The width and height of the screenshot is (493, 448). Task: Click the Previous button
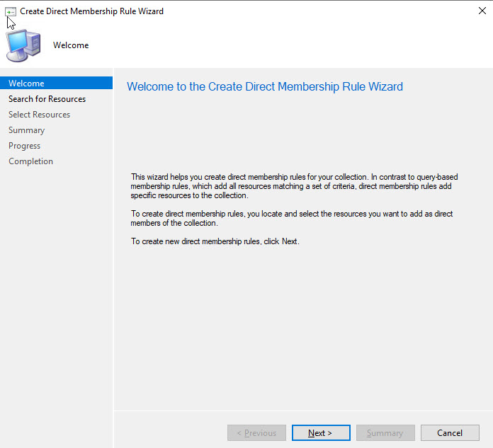(256, 433)
